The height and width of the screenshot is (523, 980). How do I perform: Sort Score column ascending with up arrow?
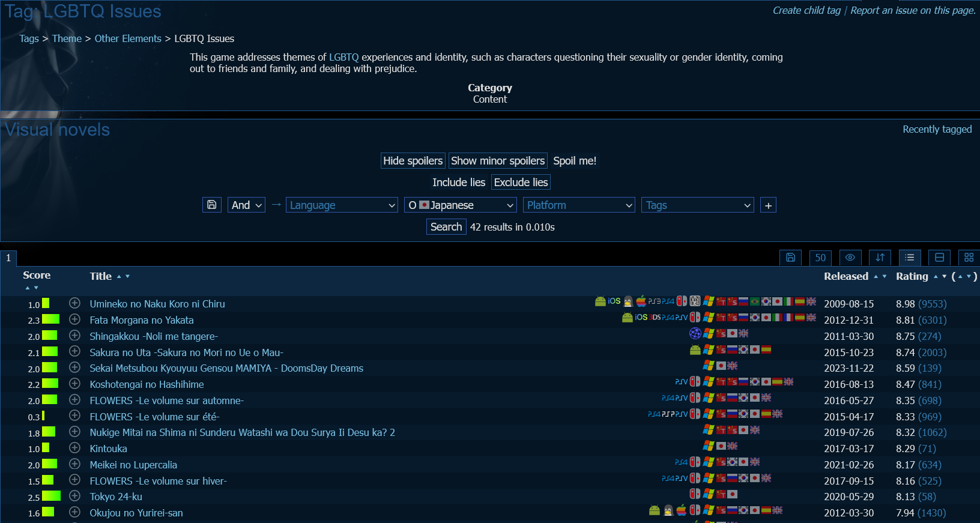(28, 288)
